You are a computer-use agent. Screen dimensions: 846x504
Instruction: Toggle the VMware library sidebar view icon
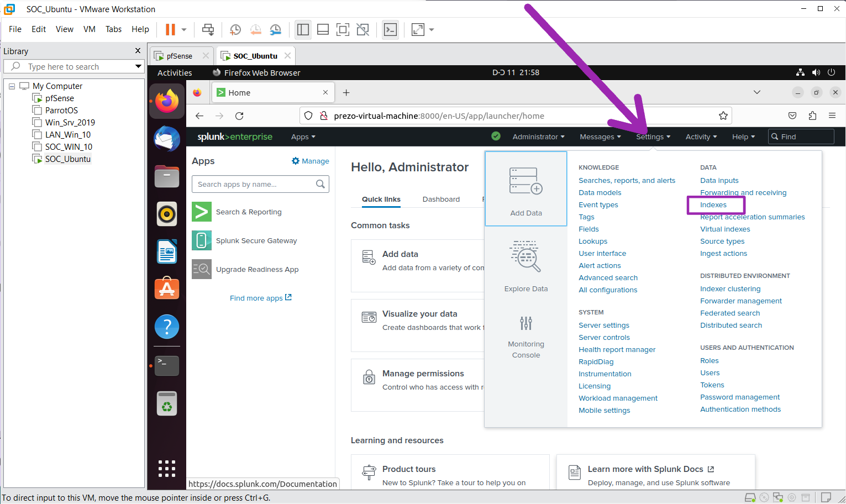[x=303, y=29]
